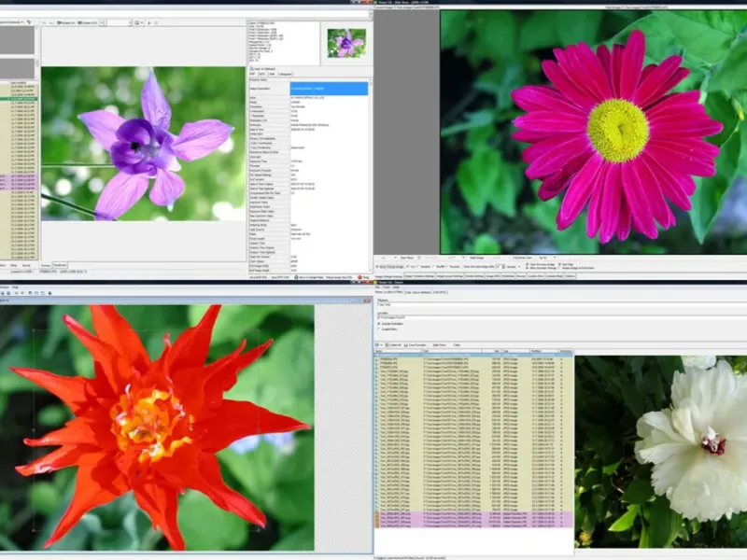Click Select All in search results toolbar
This screenshot has height=560, width=747.
pos(392,344)
